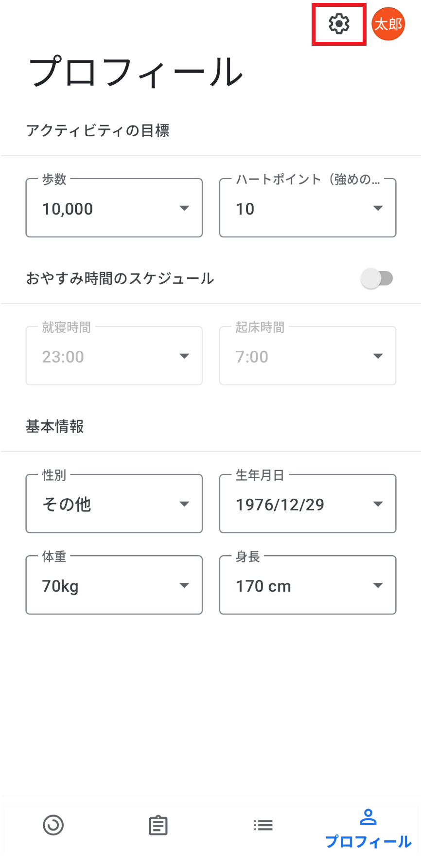This screenshot has height=868, width=421.
Task: Open settings via the gear icon
Action: tap(339, 24)
